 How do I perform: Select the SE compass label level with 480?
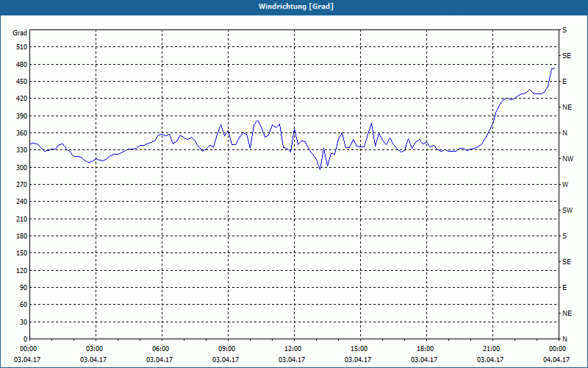(567, 56)
